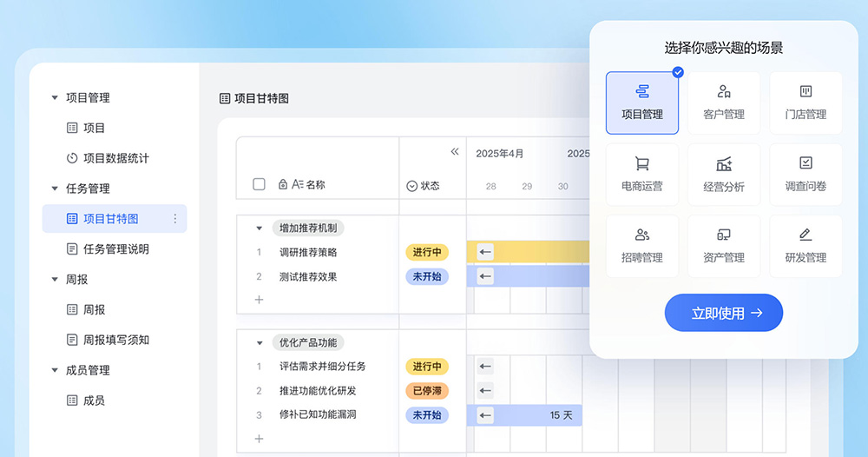Collapse the 优化产品功能 task group

tap(259, 343)
